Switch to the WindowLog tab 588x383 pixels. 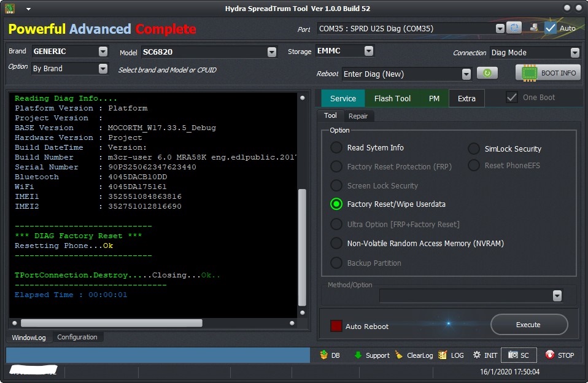[x=29, y=338]
